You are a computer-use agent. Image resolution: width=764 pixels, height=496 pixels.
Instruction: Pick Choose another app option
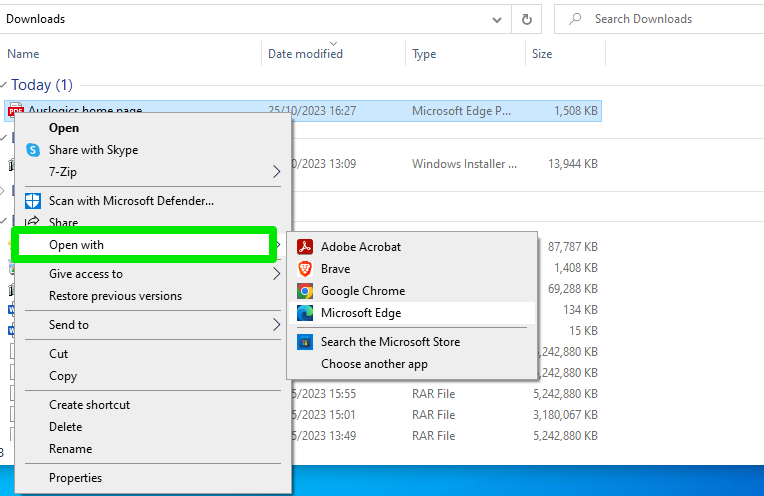click(x=373, y=364)
